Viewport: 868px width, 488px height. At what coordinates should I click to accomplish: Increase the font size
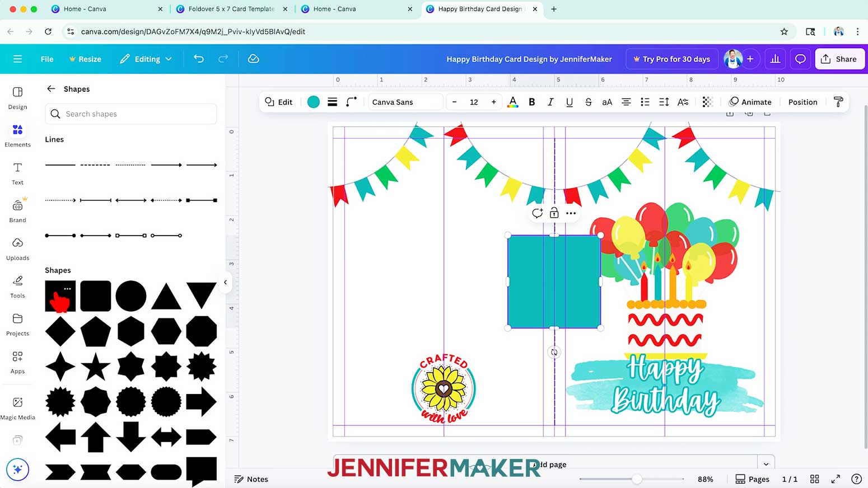coord(493,102)
